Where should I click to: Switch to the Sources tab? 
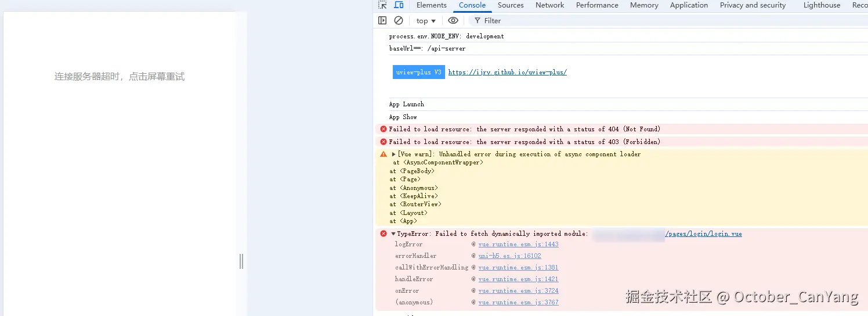coord(511,5)
